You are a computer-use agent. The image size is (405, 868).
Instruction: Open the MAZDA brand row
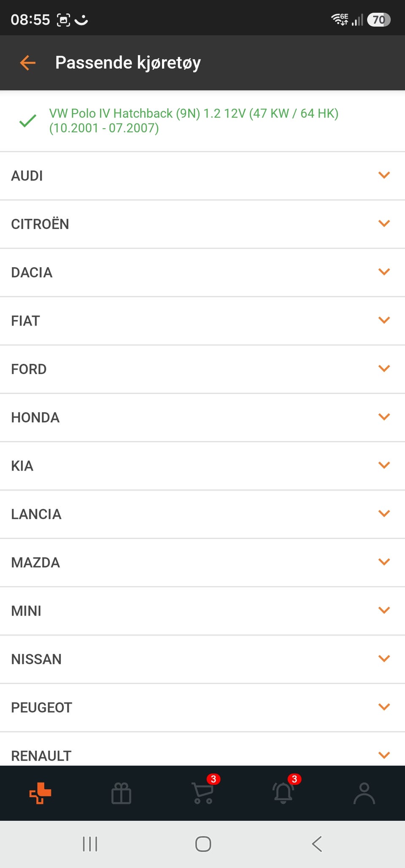point(202,563)
